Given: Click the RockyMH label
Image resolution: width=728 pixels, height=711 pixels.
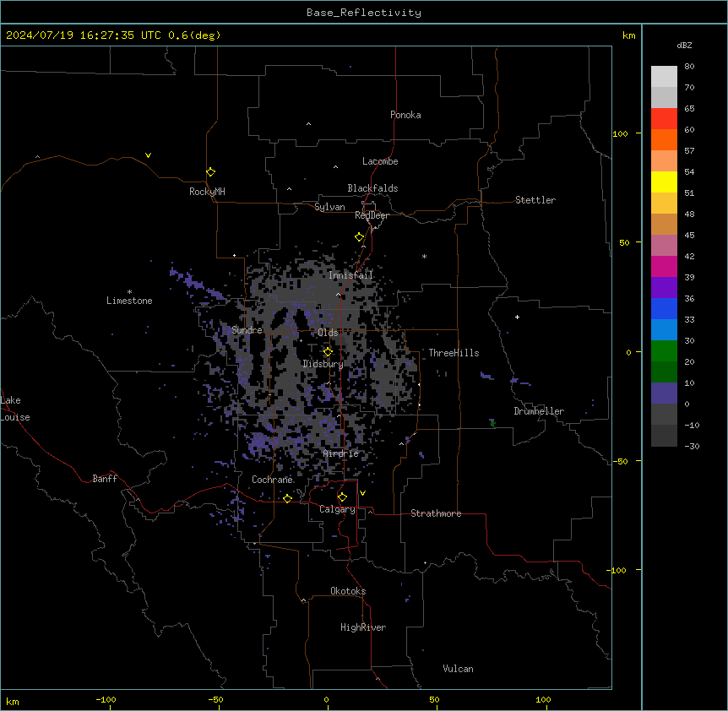Looking at the screenshot, I should coord(207,192).
